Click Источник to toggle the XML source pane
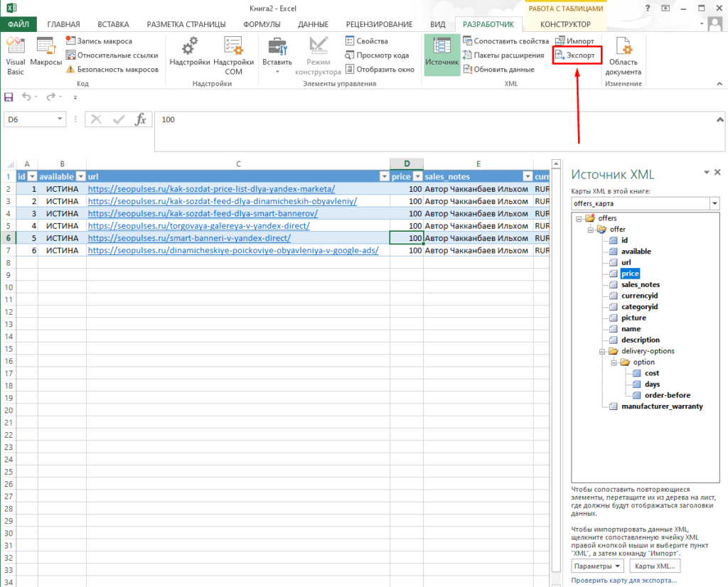The height and width of the screenshot is (587, 728). [441, 55]
